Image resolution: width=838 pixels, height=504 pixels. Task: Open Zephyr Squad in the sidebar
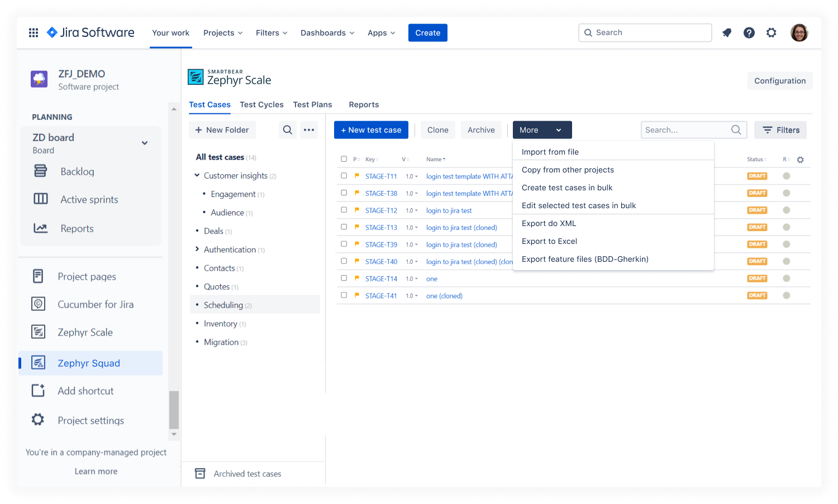click(x=91, y=363)
